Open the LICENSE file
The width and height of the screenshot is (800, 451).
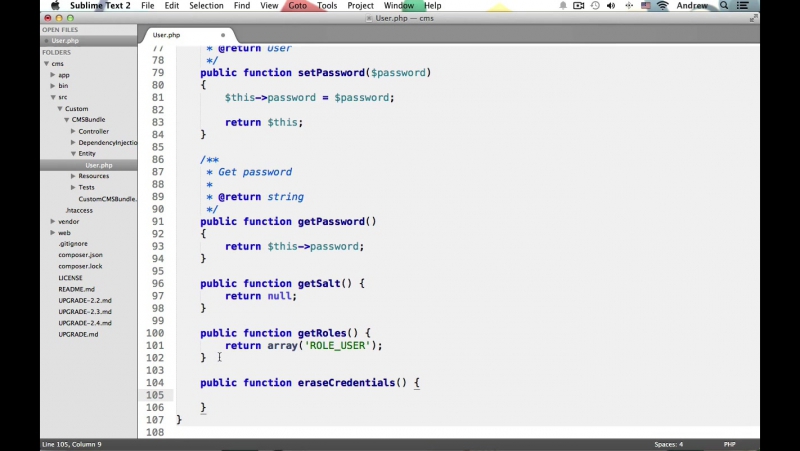pyautogui.click(x=70, y=278)
